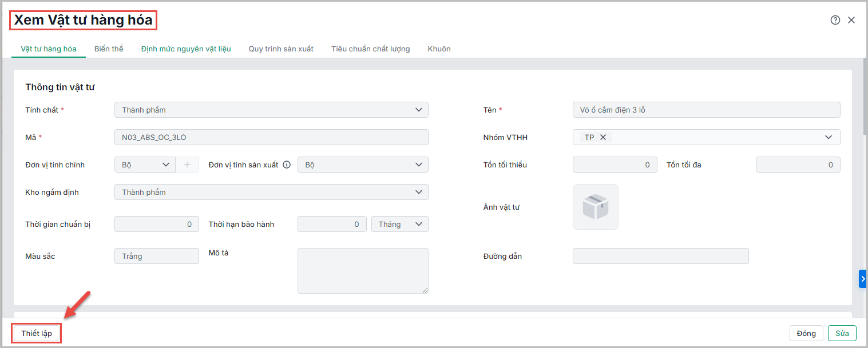The height and width of the screenshot is (348, 868).
Task: Click the help question mark icon
Action: [835, 20]
